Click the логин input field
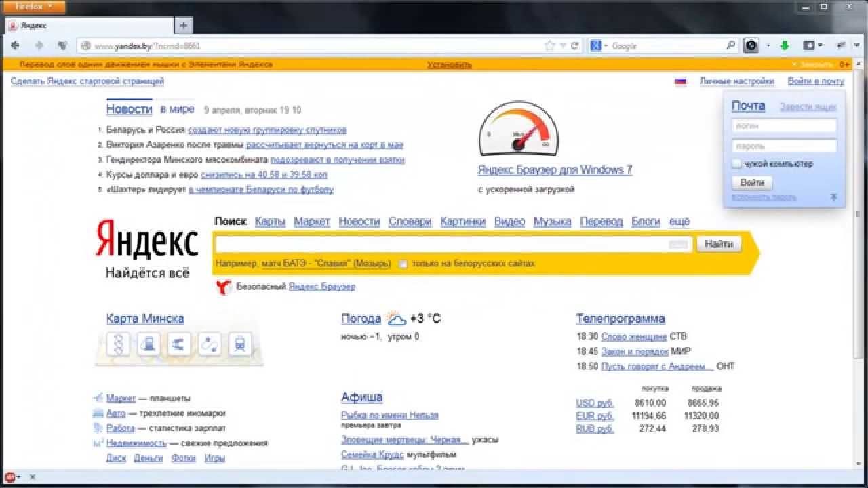 tap(784, 126)
